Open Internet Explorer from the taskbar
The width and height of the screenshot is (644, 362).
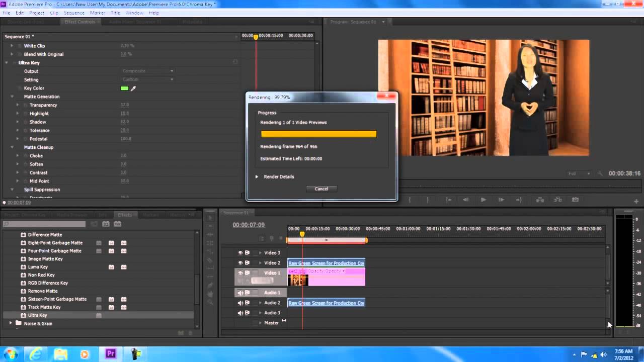(36, 354)
